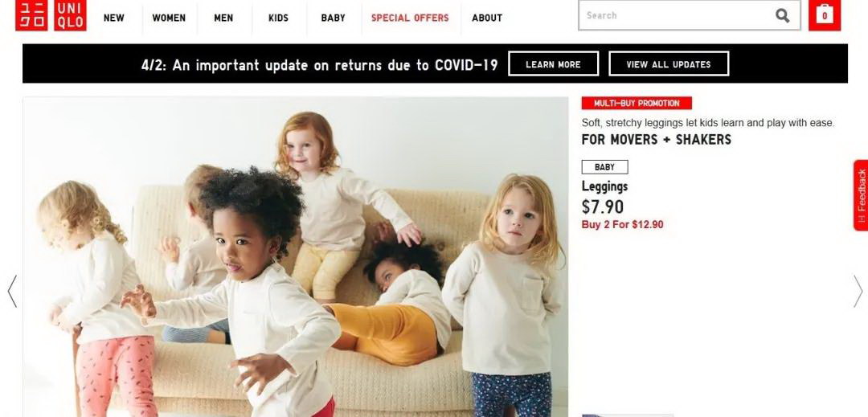Screen dimensions: 868x417
Task: Open the MEN menu
Action: 223,18
